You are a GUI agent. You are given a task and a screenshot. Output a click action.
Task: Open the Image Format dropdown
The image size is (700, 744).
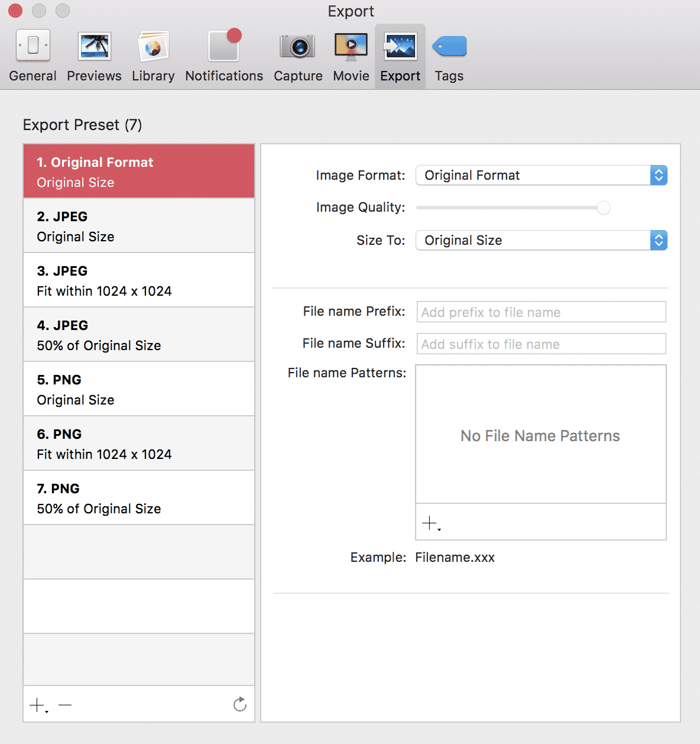(x=542, y=175)
